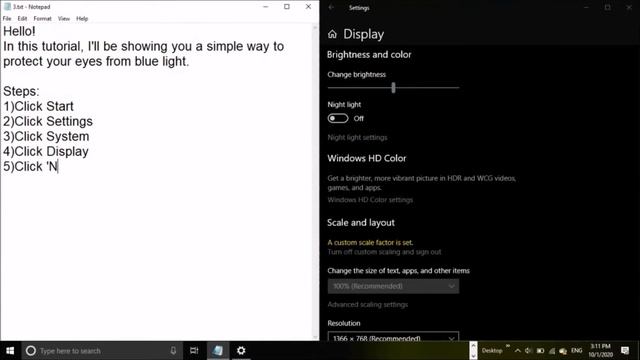The image size is (640, 360).
Task: Open the ENG language indicator
Action: [576, 351]
